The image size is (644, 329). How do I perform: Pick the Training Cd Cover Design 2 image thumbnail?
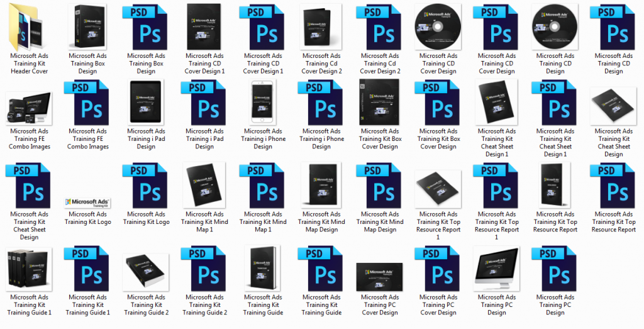[321, 26]
